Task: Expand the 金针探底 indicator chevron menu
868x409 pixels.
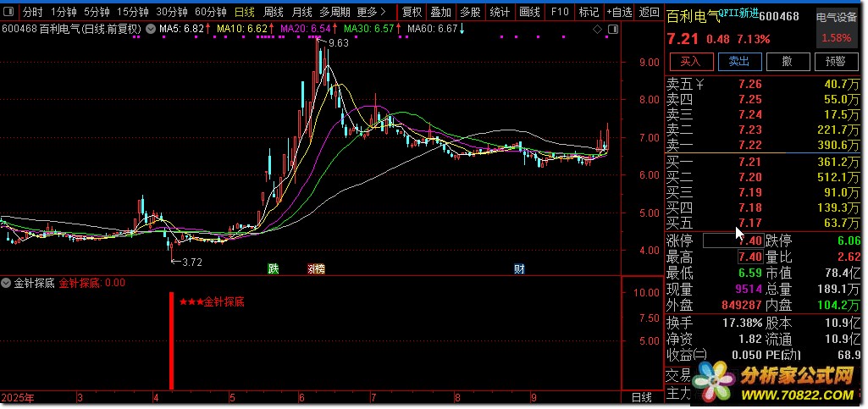Action: 6,283
